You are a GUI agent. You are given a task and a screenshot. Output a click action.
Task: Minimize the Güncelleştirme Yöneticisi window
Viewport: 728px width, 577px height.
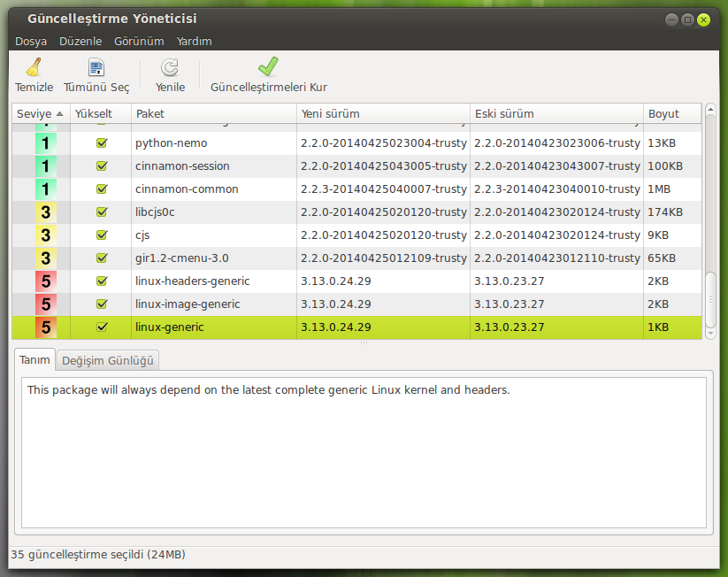point(671,19)
